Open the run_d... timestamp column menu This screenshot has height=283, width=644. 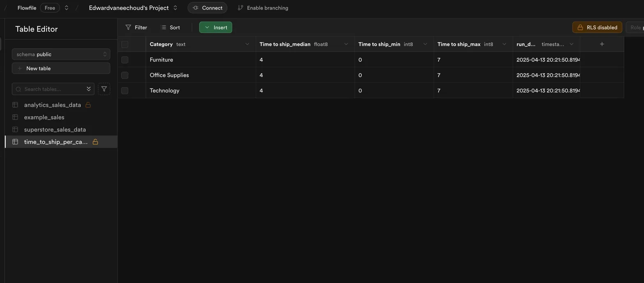pos(571,44)
